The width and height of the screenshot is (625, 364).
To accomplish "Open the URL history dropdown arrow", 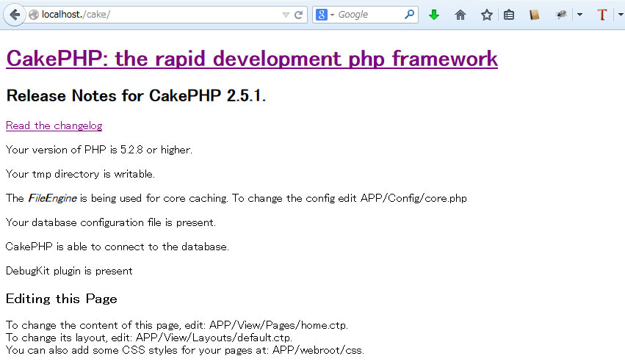I will 286,15.
